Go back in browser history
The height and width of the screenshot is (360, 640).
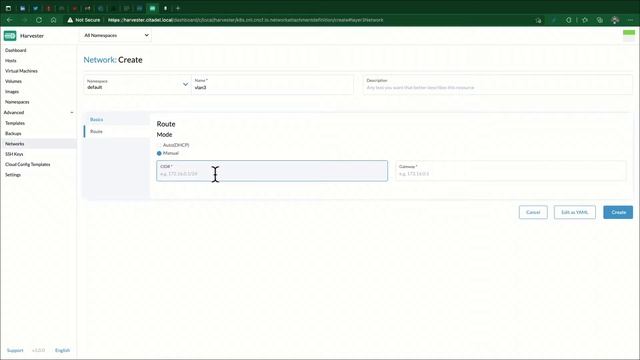point(9,20)
